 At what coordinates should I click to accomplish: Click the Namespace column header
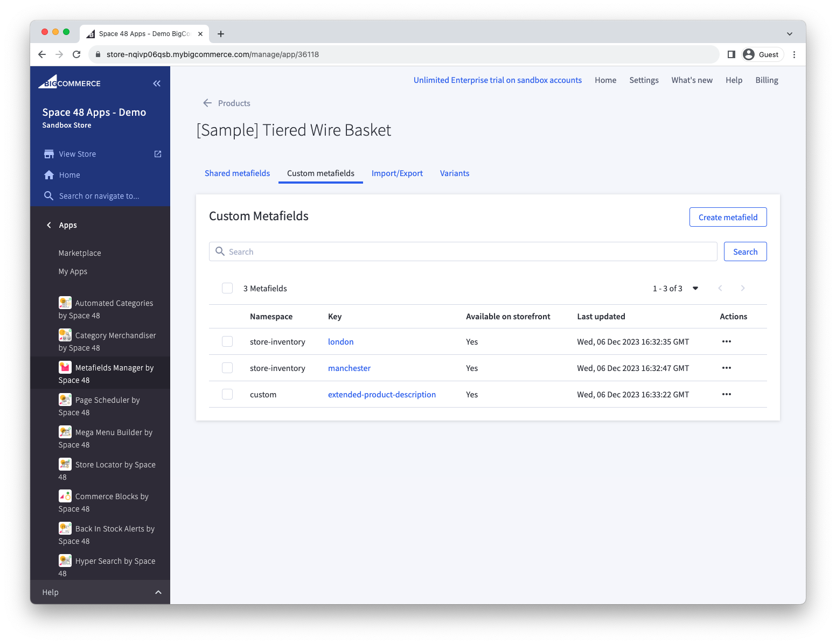(x=271, y=317)
